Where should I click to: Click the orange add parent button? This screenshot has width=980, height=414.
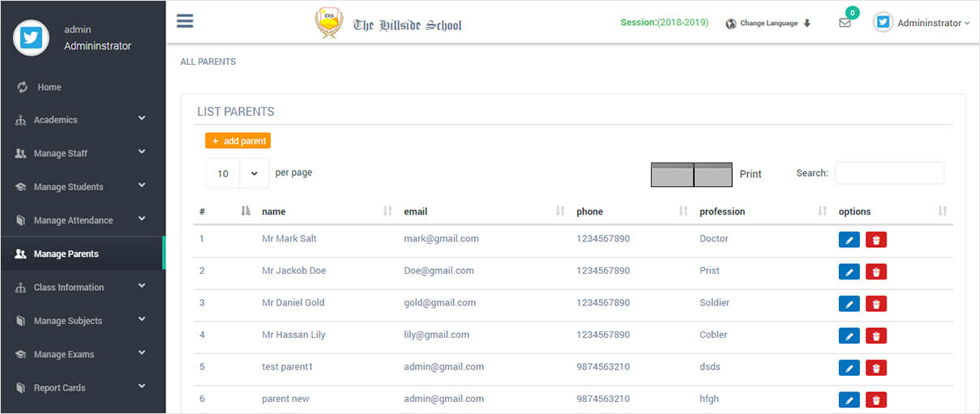coord(238,141)
